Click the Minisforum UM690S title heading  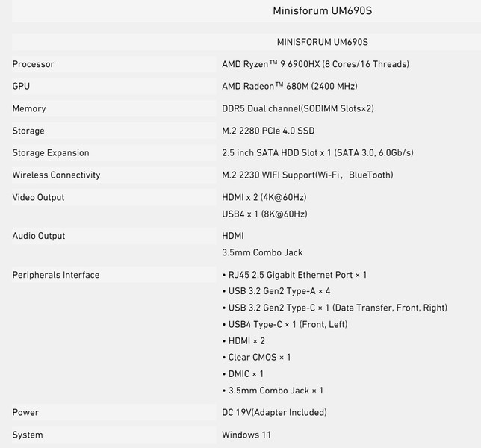(323, 10)
